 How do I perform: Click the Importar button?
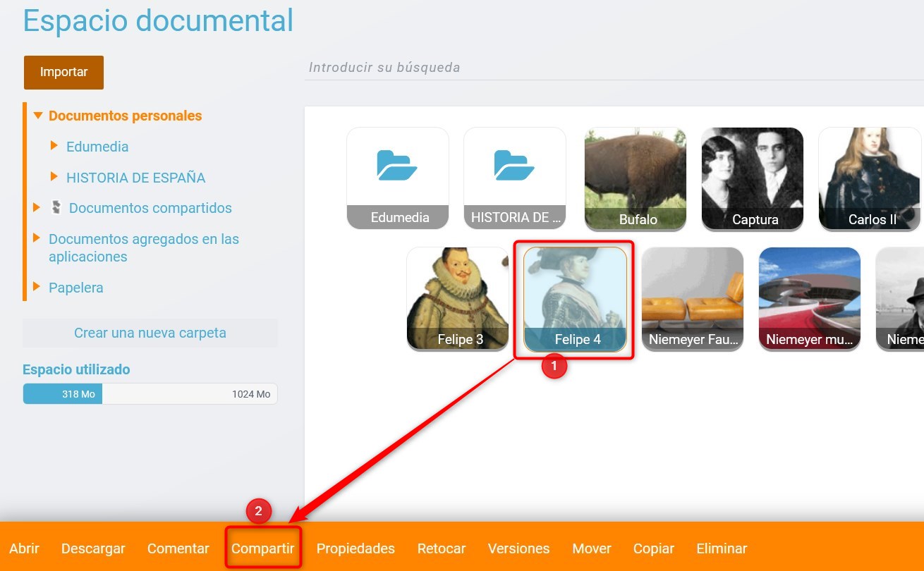point(63,73)
